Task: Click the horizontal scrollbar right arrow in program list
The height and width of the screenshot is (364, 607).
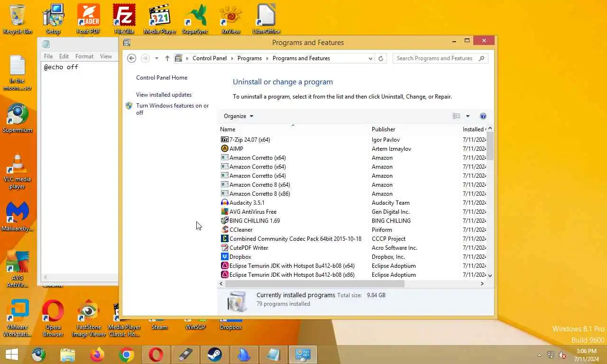Action: click(482, 283)
